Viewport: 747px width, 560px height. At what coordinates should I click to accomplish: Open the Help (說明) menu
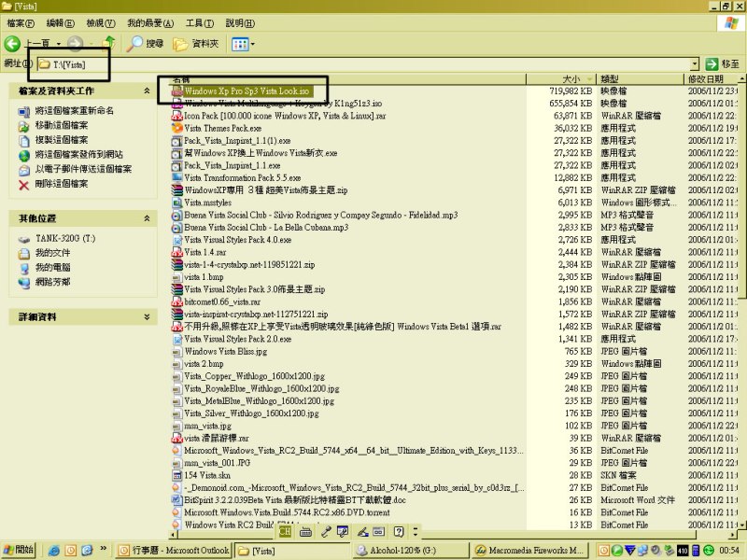[240, 22]
